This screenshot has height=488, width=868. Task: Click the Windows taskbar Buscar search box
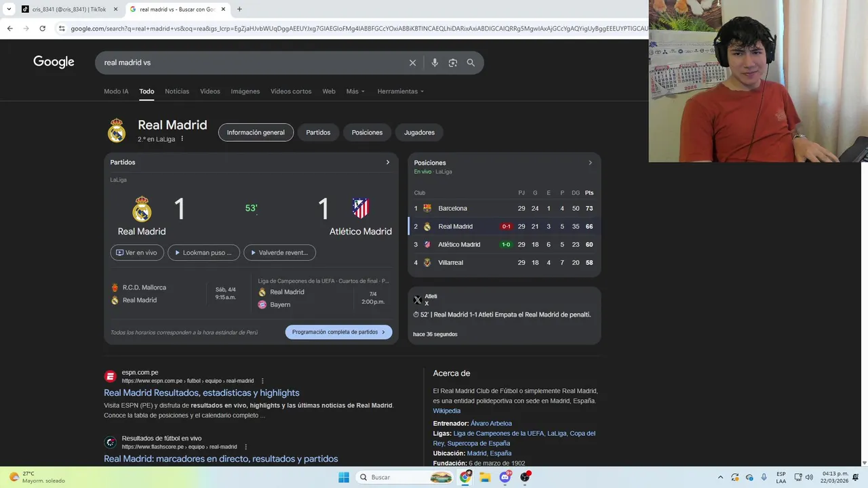[405, 477]
